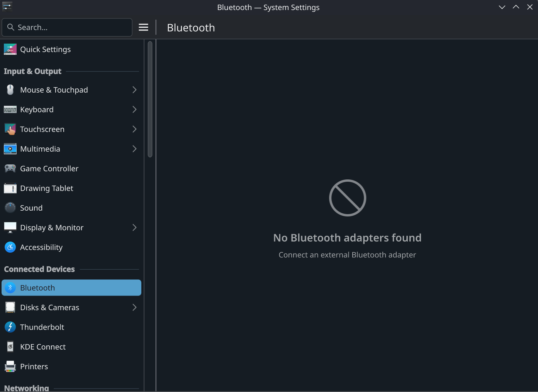Screen dimensions: 538x392
Task: Open the hamburger menu button
Action: coord(143,27)
